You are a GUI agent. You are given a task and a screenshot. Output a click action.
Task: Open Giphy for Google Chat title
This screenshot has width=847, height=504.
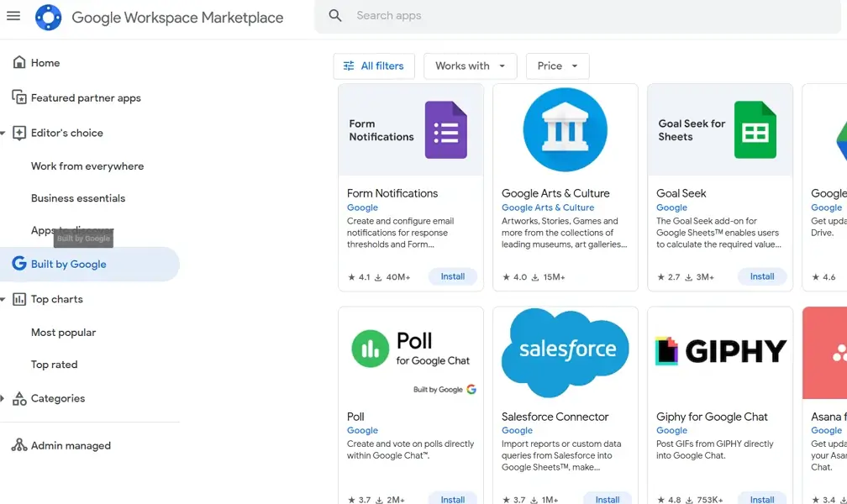click(712, 417)
